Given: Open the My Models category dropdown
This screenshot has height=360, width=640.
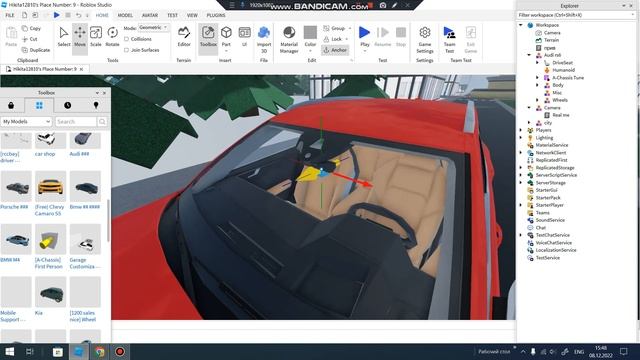Looking at the screenshot, I should tap(26, 122).
